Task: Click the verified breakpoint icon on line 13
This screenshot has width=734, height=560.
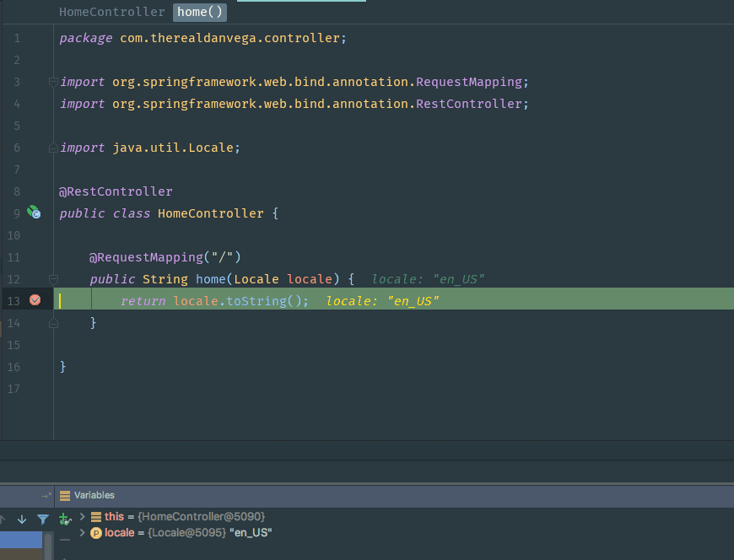Action: [33, 299]
